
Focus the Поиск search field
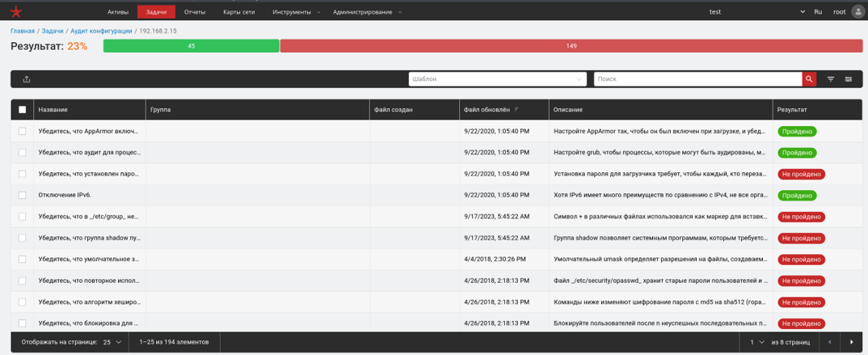coord(697,79)
